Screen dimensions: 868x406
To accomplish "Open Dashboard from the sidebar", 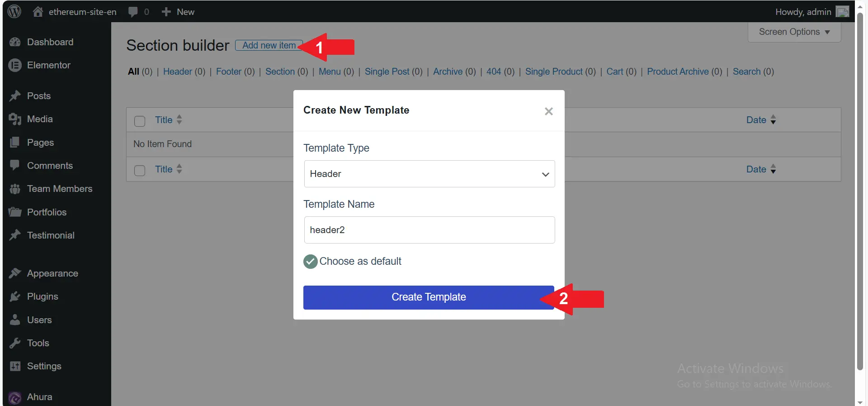I will (50, 42).
